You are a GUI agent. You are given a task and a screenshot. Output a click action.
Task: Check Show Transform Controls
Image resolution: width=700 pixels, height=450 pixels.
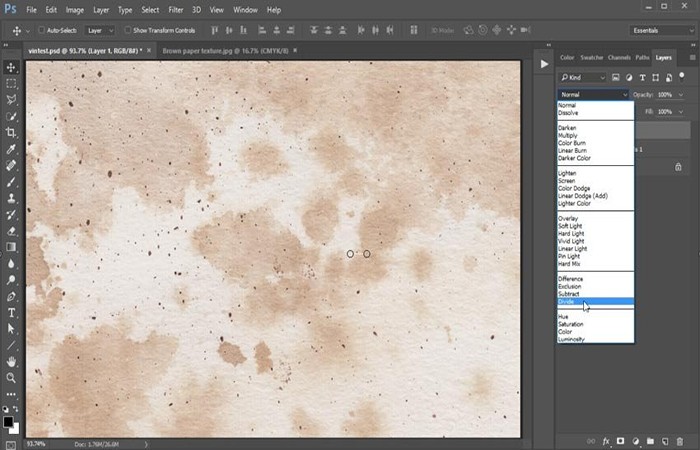click(128, 30)
